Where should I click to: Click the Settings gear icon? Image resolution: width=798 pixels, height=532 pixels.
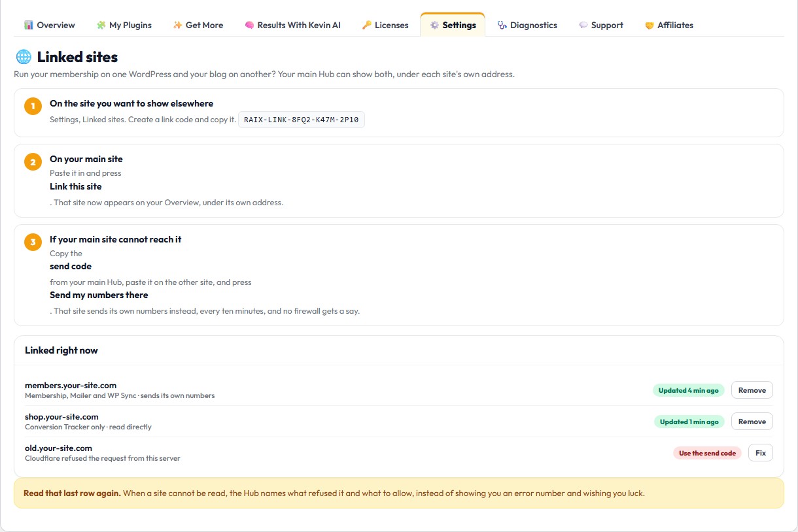(x=434, y=25)
